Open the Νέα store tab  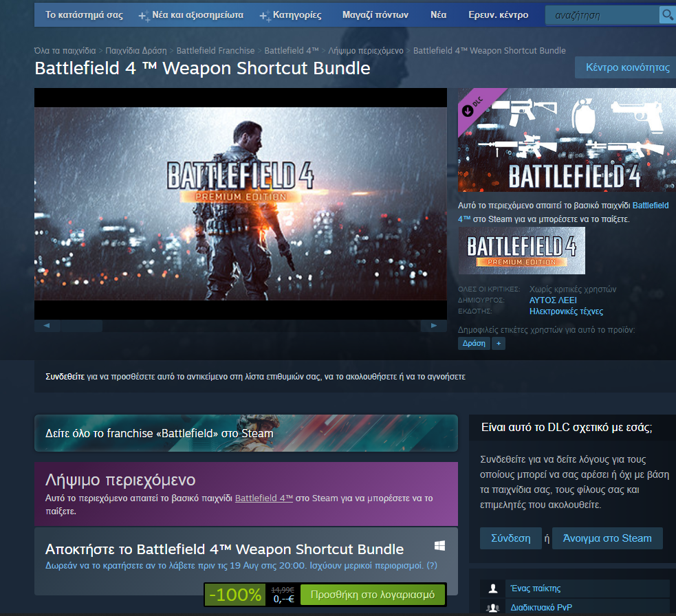[438, 15]
